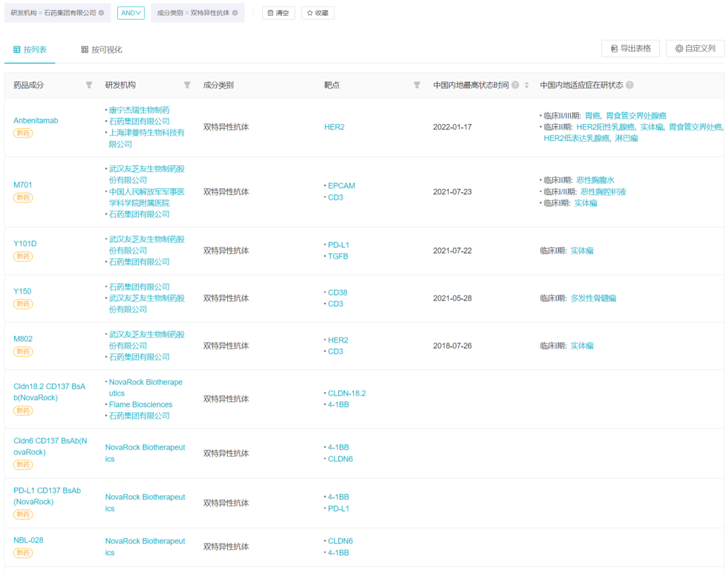Sort by 中国内地最高状态时间 column
This screenshot has height=572, width=728.
pyautogui.click(x=526, y=85)
